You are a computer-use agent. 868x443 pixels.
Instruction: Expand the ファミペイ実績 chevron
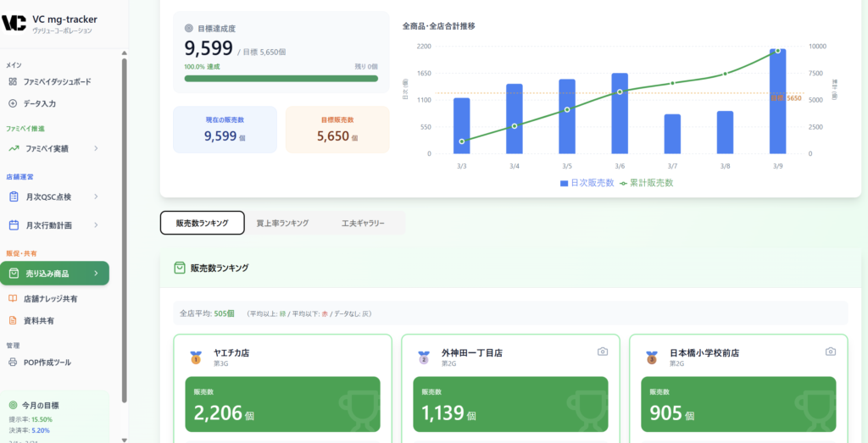tap(96, 148)
